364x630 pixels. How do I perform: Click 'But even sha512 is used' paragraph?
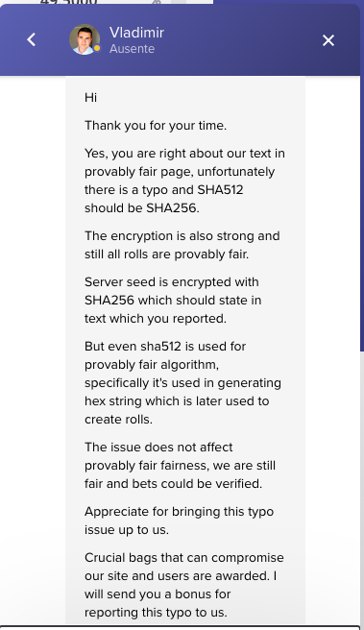[182, 382]
